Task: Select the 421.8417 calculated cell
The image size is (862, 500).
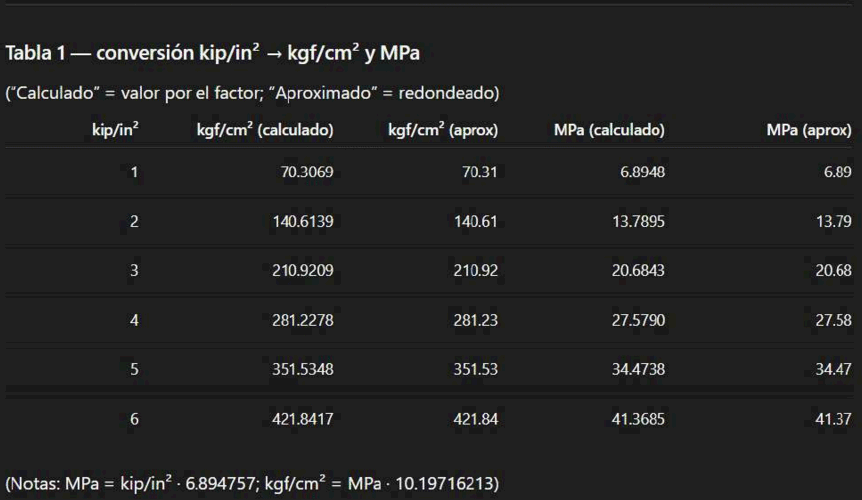Action: coord(303,419)
